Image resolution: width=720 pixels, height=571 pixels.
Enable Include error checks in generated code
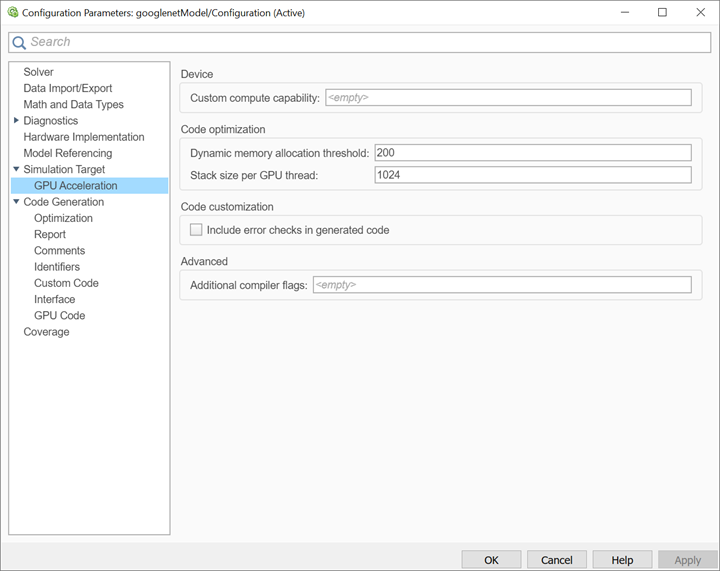196,230
